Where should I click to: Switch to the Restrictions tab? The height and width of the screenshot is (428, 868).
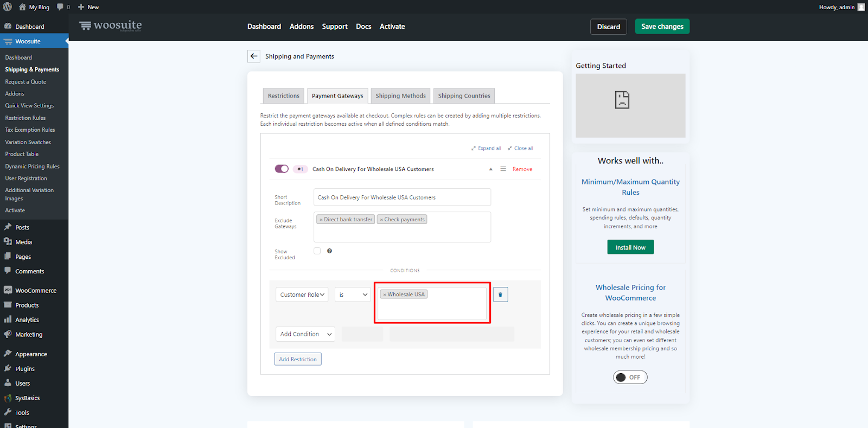(283, 95)
